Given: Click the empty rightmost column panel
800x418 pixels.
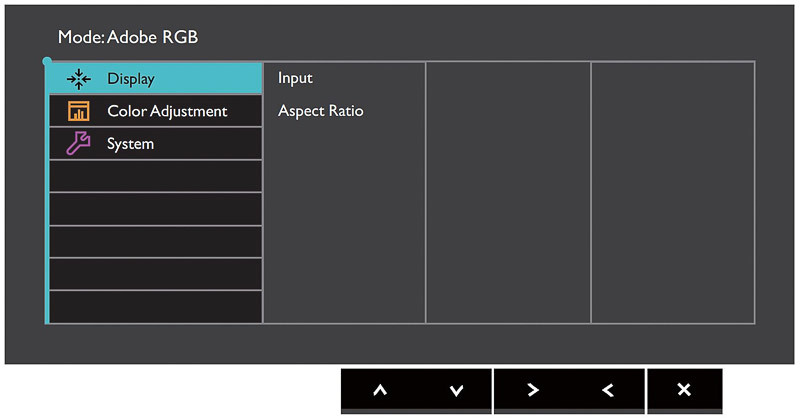Looking at the screenshot, I should coord(672,192).
